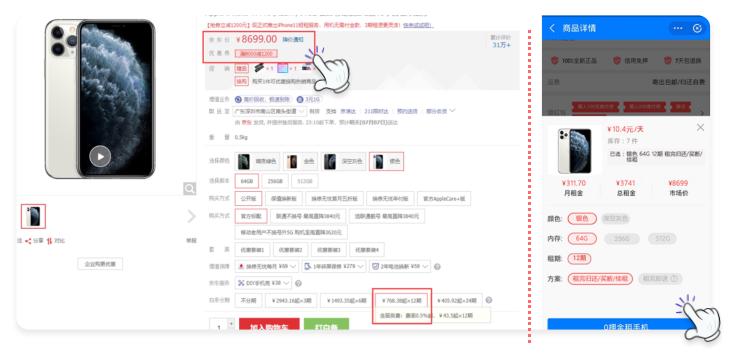Click the help icon beside the warranty dropdowns

pos(437,267)
